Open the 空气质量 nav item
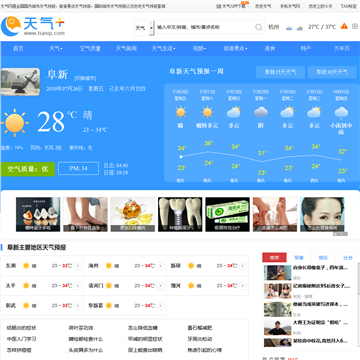Screen dimensions: 360x360 pos(90,49)
